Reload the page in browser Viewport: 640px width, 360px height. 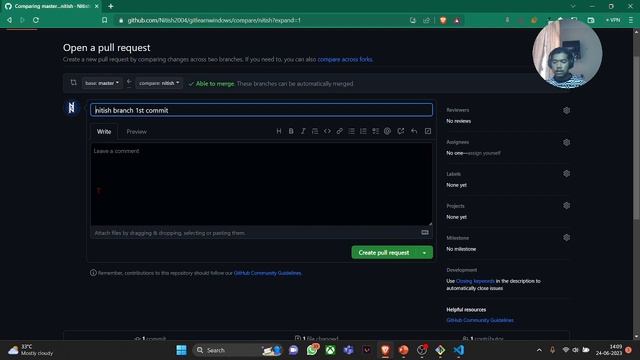[x=36, y=20]
